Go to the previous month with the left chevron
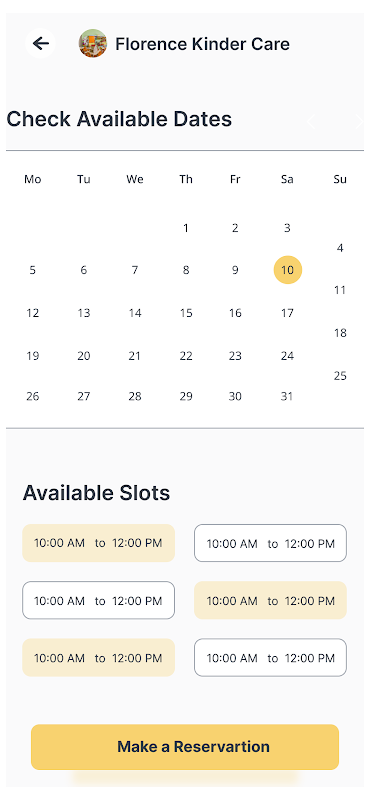370x800 pixels. pos(310,121)
